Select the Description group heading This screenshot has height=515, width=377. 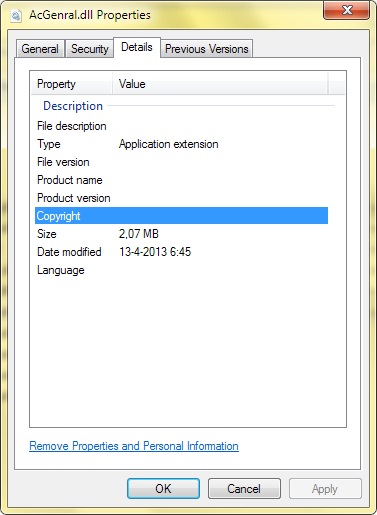coord(73,106)
